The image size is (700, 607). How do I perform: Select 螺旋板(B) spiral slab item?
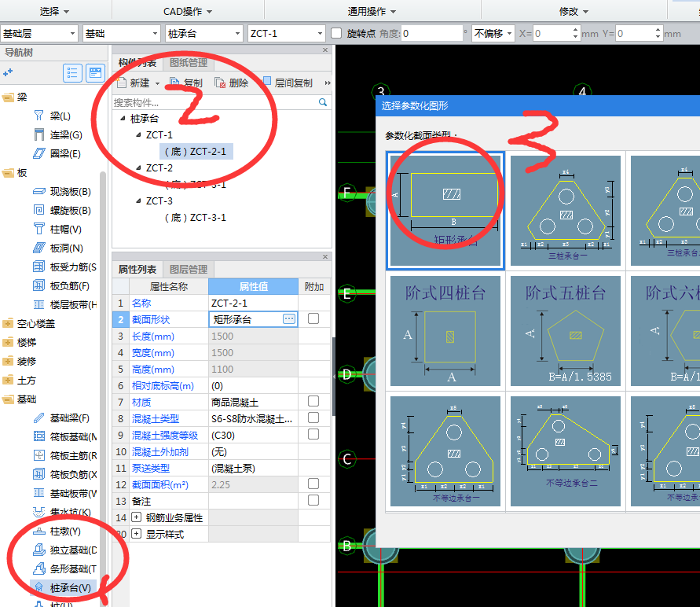[63, 211]
